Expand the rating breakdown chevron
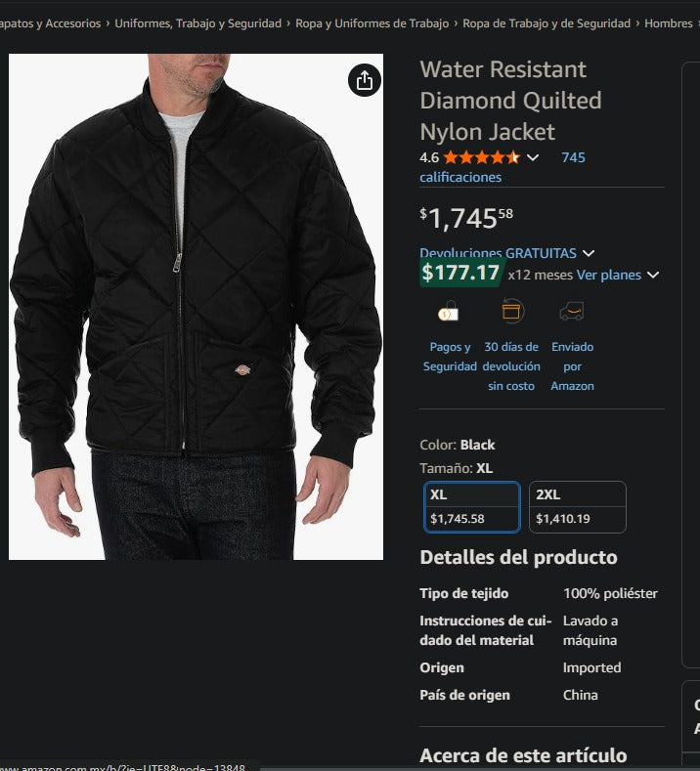Viewport: 700px width, 771px height. 533,157
